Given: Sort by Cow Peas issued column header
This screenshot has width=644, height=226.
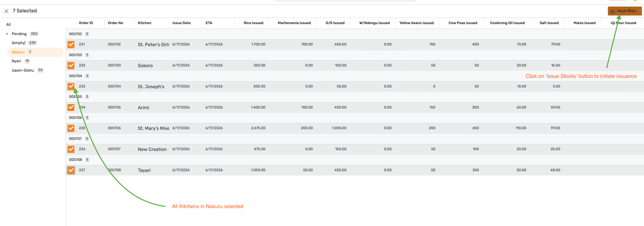Looking at the screenshot, I should (463, 23).
